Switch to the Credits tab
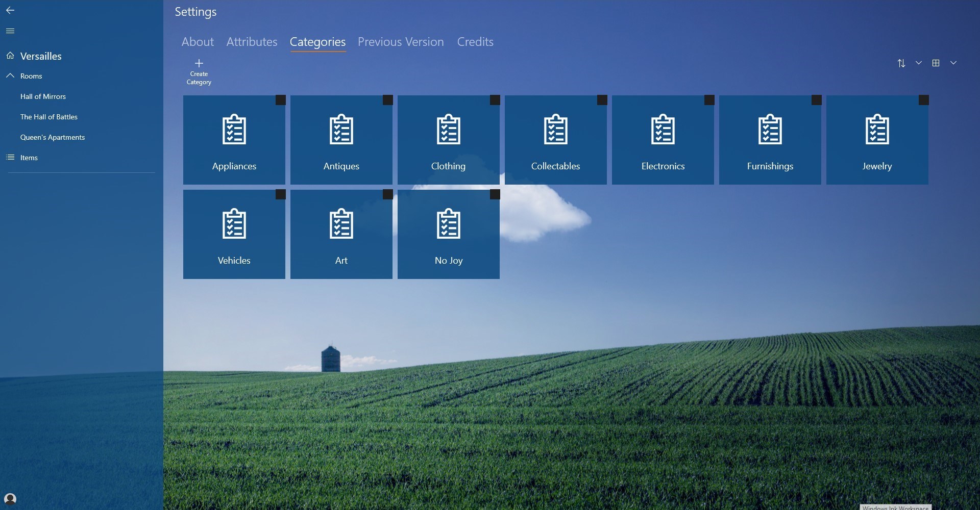Screen dimensions: 980x510 pos(475,42)
